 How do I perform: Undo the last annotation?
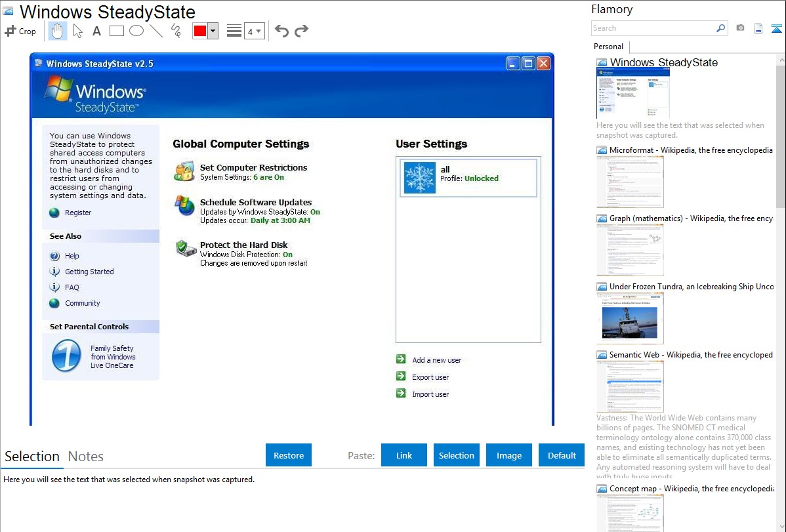tap(281, 31)
